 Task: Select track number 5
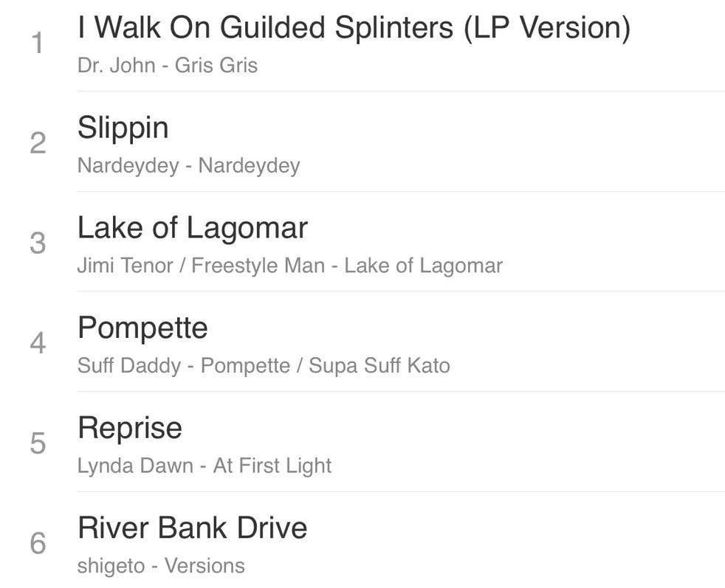38,443
